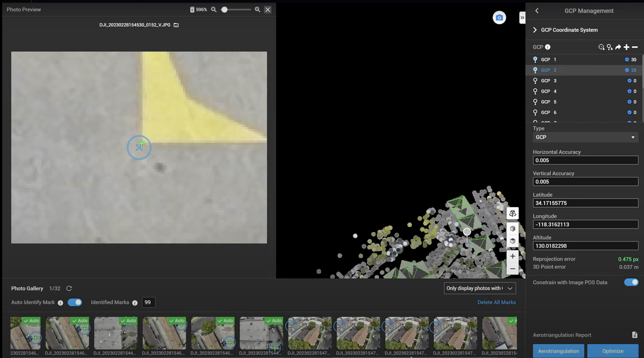This screenshot has width=644, height=358.
Task: Select GCP 6 in the list
Action: [583, 112]
